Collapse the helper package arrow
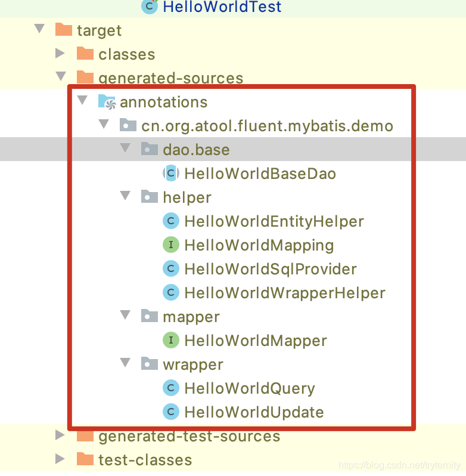The height and width of the screenshot is (476, 466). pyautogui.click(x=125, y=196)
